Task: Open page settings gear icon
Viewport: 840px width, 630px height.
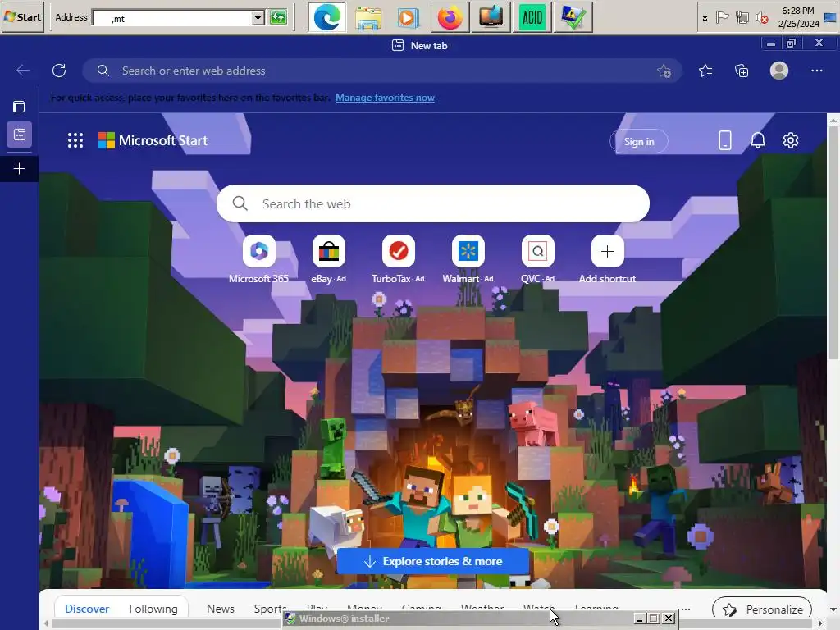Action: [x=791, y=140]
